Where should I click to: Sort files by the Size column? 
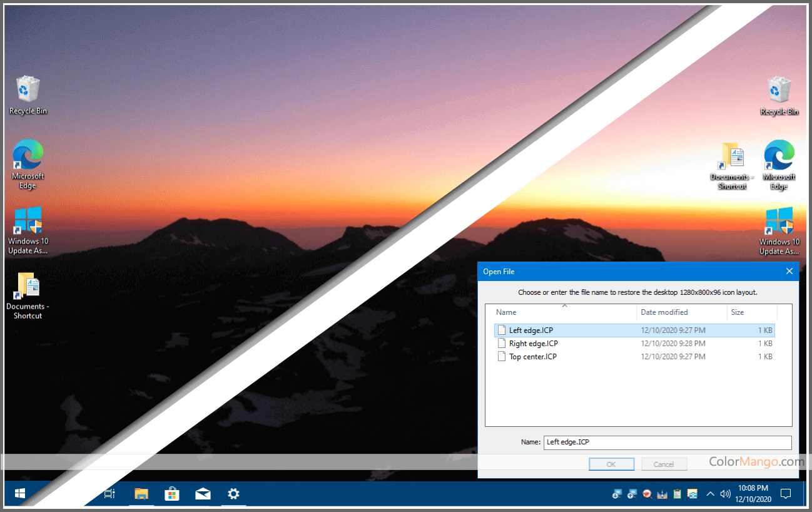(x=738, y=312)
